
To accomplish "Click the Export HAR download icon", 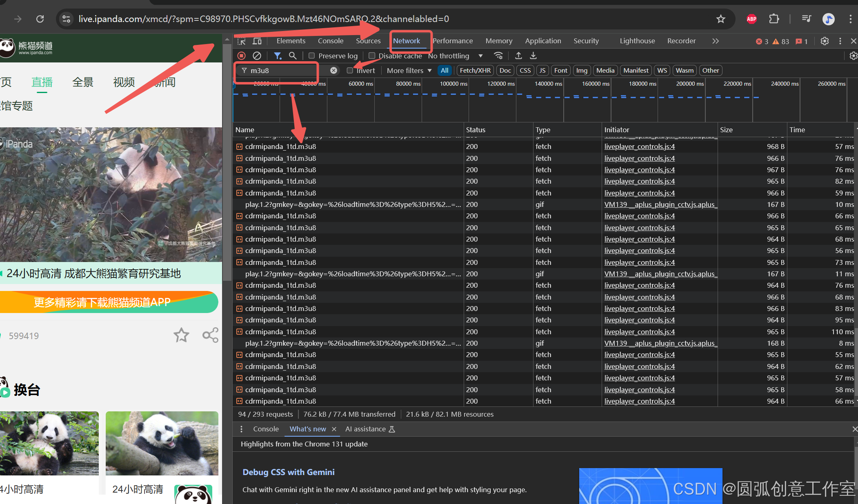I will pos(533,56).
